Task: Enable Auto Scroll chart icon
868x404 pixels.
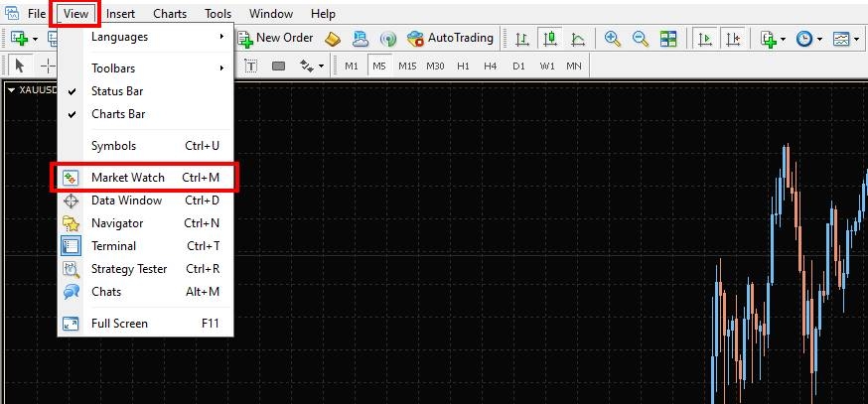Action: 705,39
